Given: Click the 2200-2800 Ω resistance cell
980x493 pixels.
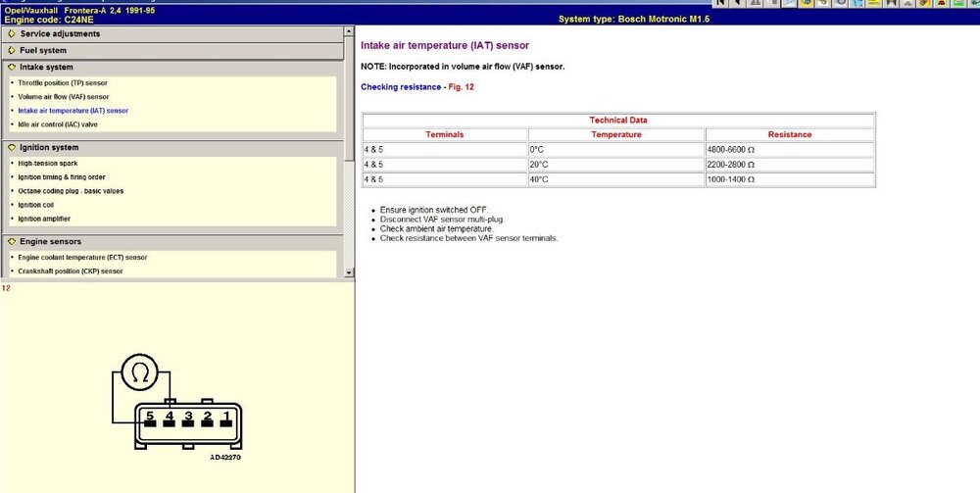Looking at the screenshot, I should [x=790, y=165].
